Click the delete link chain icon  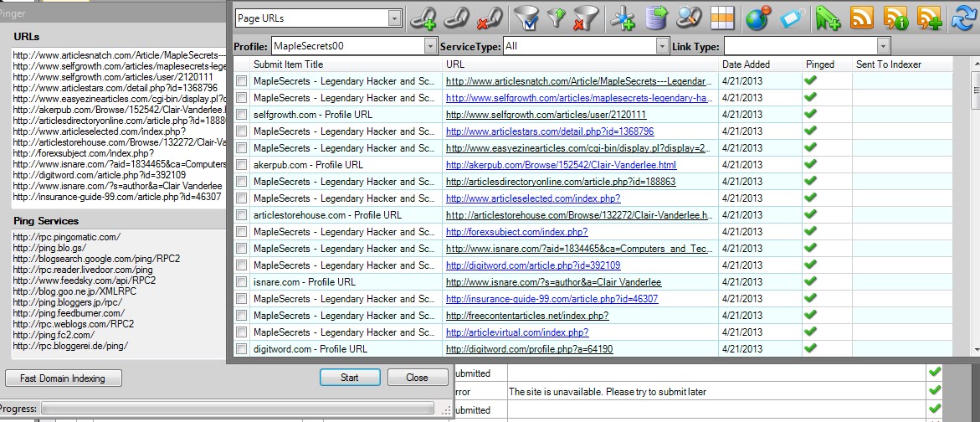coord(490,18)
